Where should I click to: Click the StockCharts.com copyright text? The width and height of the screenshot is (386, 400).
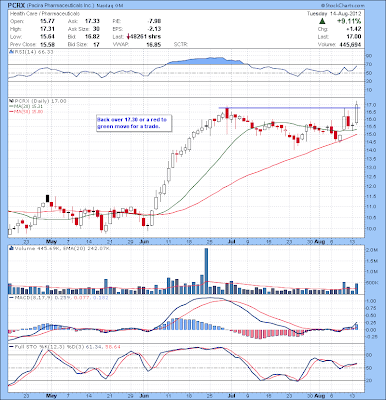(343, 6)
